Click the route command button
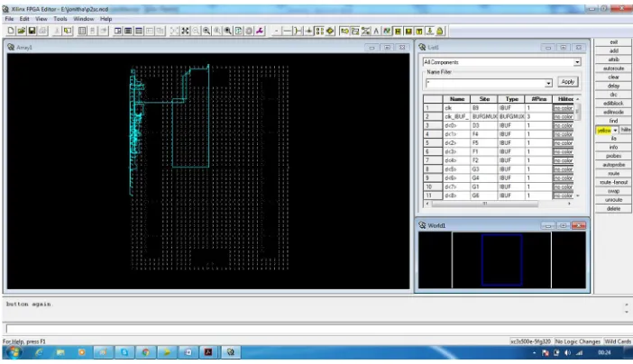Viewport: 633px width, 364px height. tap(614, 174)
